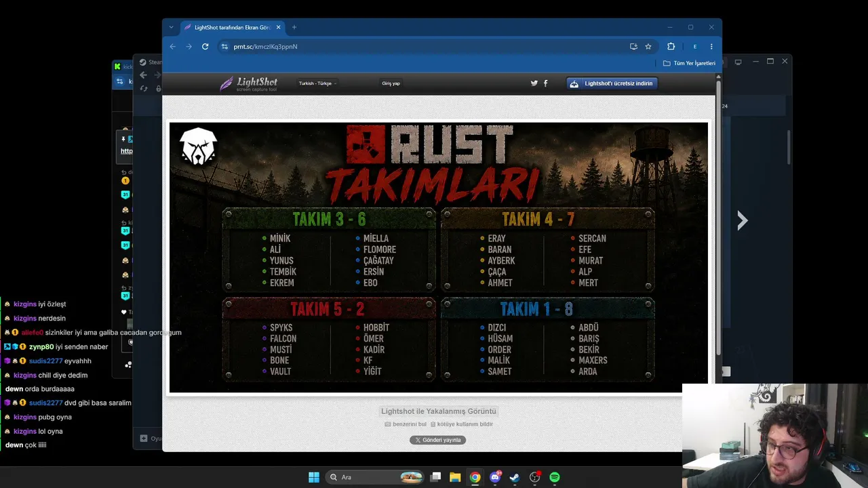This screenshot has width=868, height=488.
Task: Open a new Chrome tab
Action: (x=294, y=27)
